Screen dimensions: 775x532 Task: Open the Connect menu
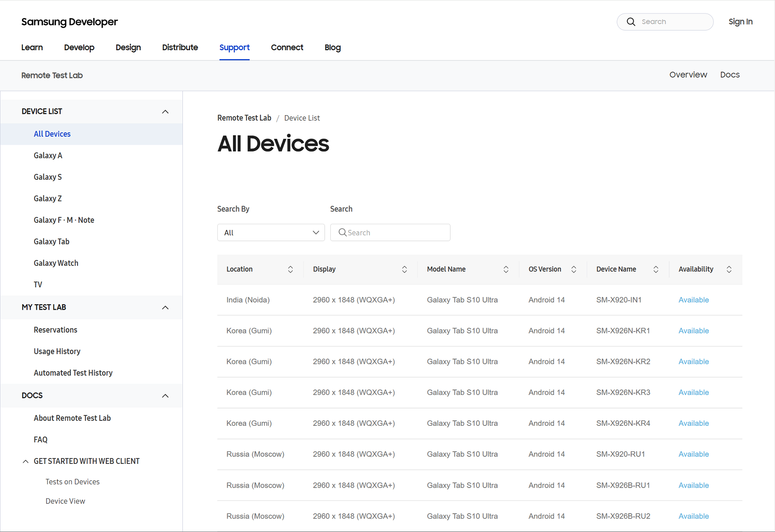point(287,48)
